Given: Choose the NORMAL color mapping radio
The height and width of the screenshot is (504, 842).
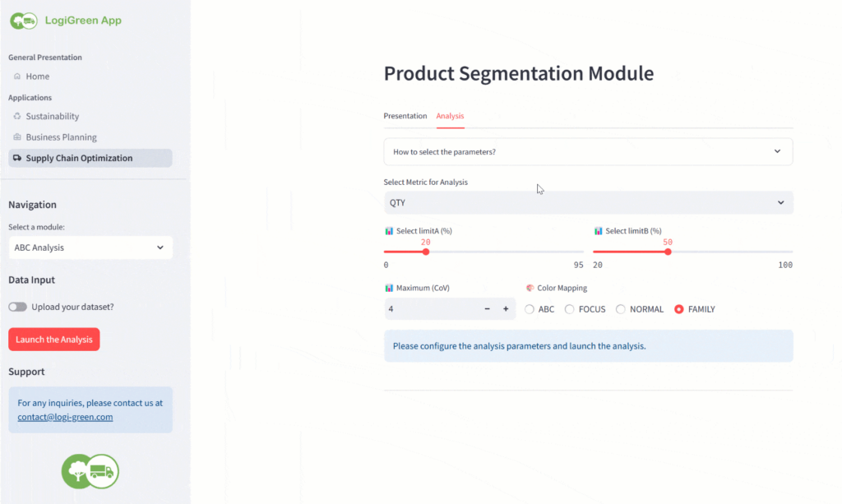Looking at the screenshot, I should point(621,309).
